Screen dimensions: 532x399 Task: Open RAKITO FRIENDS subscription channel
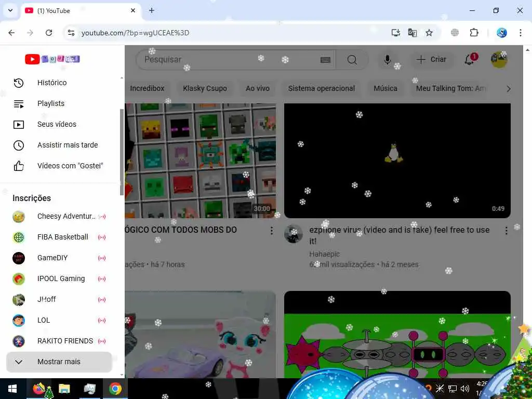(59, 341)
